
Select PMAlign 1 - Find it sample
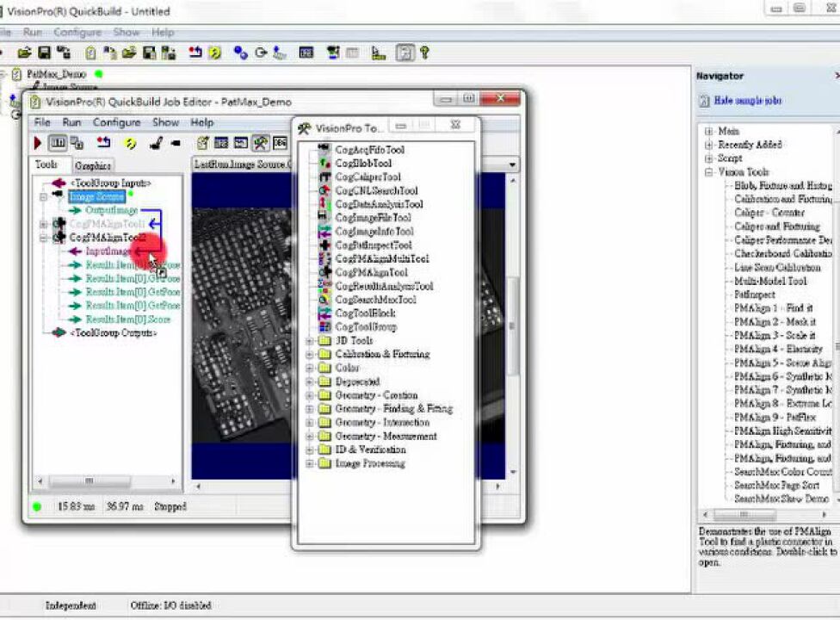(x=773, y=308)
